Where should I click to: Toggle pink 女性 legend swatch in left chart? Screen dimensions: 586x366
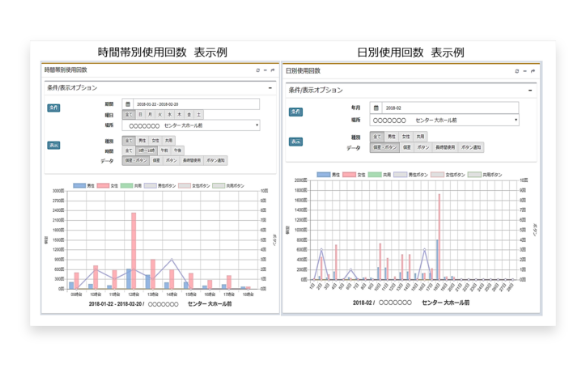103,185
